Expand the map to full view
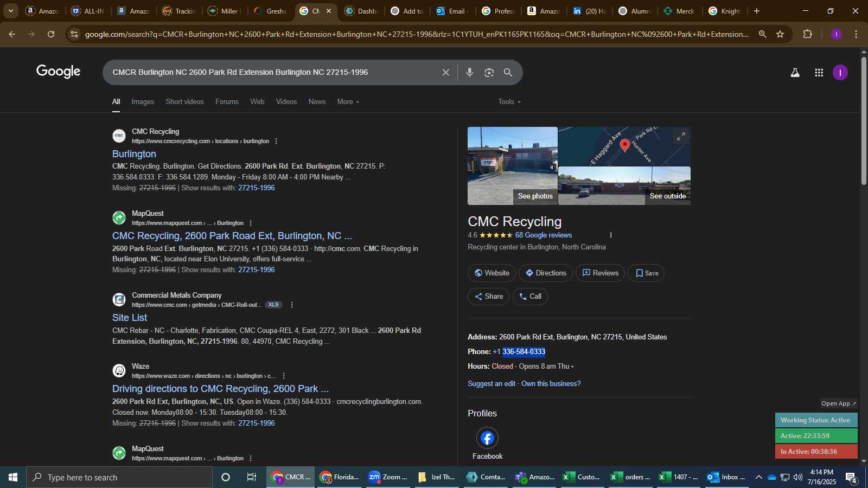Viewport: 868px width, 488px height. (x=681, y=136)
